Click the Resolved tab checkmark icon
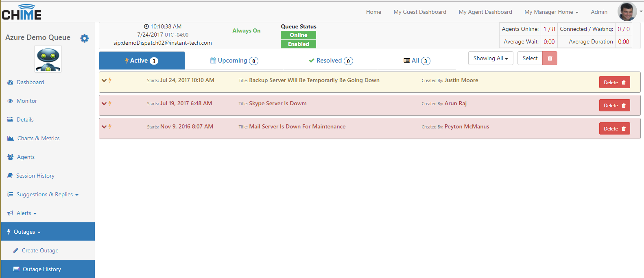This screenshot has width=644, height=278. pyautogui.click(x=312, y=61)
